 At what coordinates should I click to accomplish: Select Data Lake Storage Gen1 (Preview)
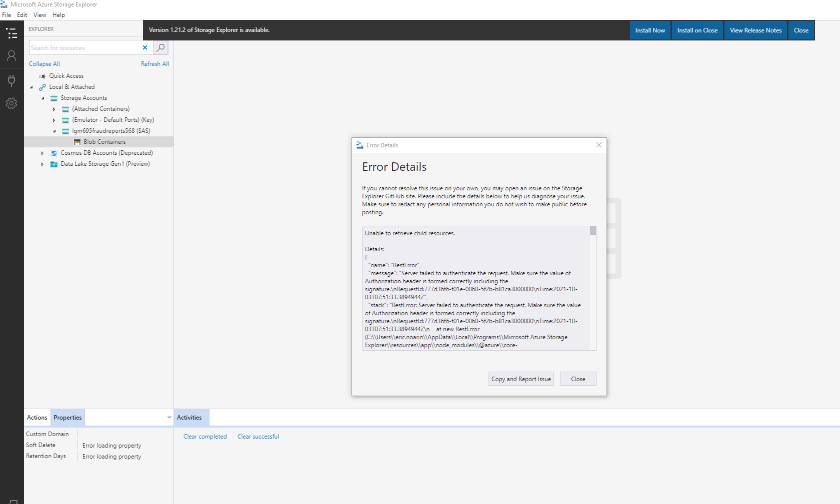pos(105,164)
